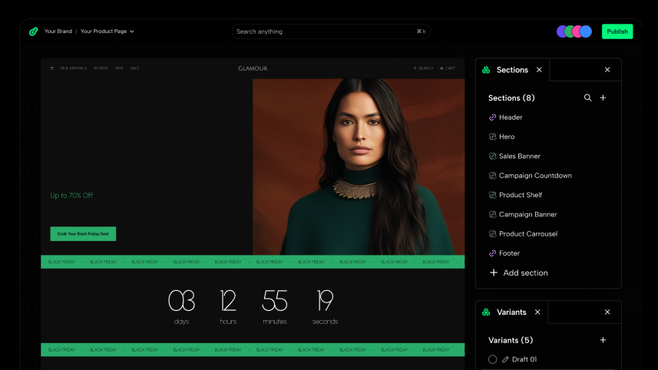Click the link icon beside Footer

[492, 253]
